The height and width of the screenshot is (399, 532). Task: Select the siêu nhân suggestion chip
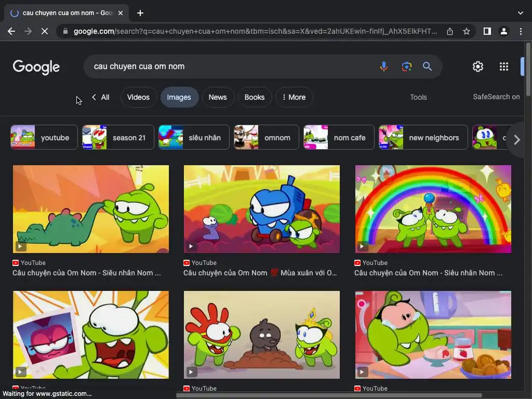194,137
